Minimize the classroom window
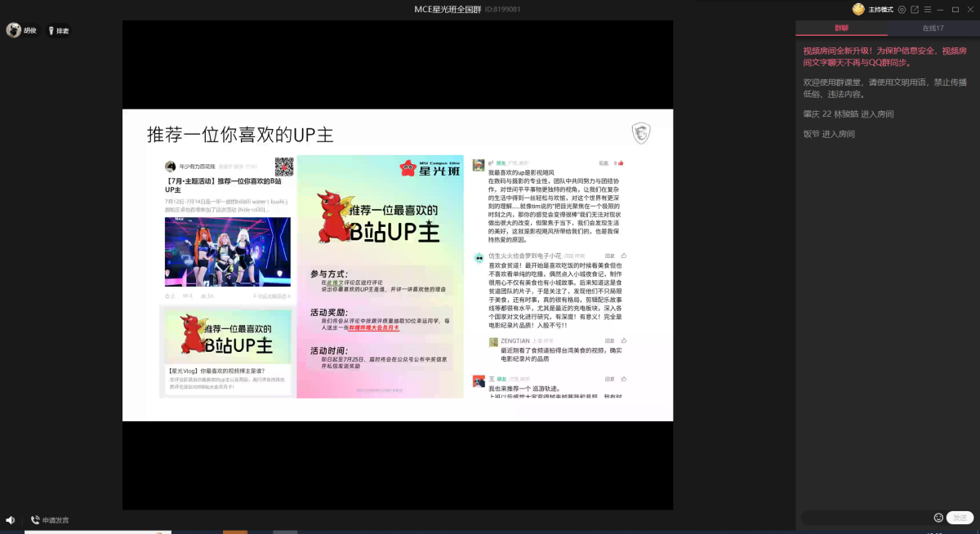980x534 pixels. 941,10
